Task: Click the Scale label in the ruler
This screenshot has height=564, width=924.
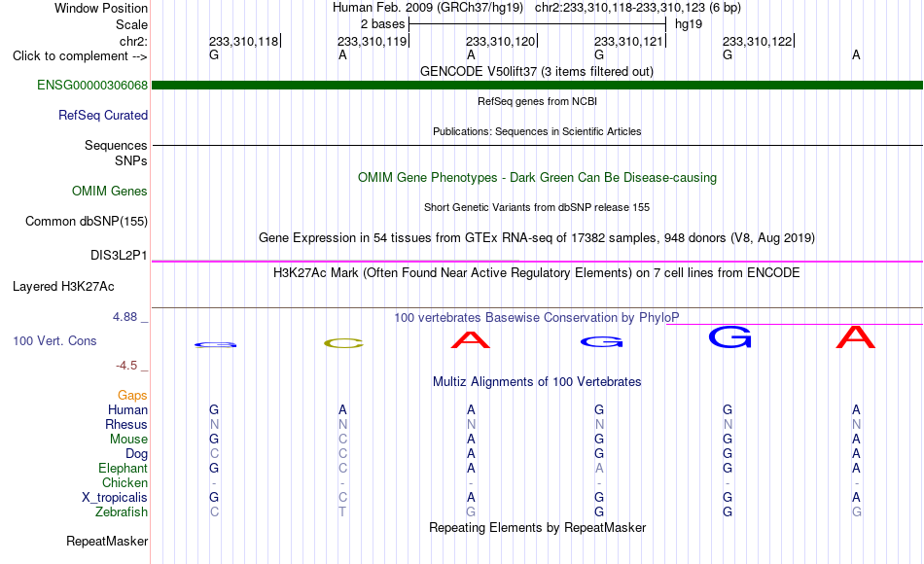Action: click(131, 24)
